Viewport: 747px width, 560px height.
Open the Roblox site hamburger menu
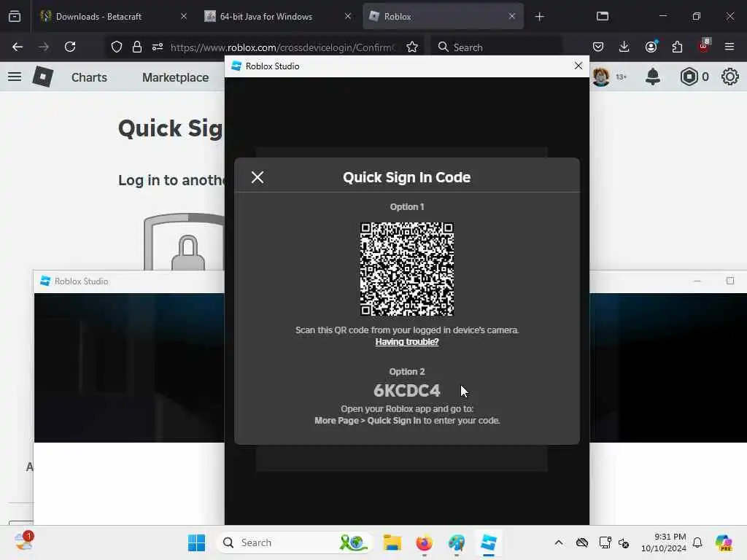15,77
